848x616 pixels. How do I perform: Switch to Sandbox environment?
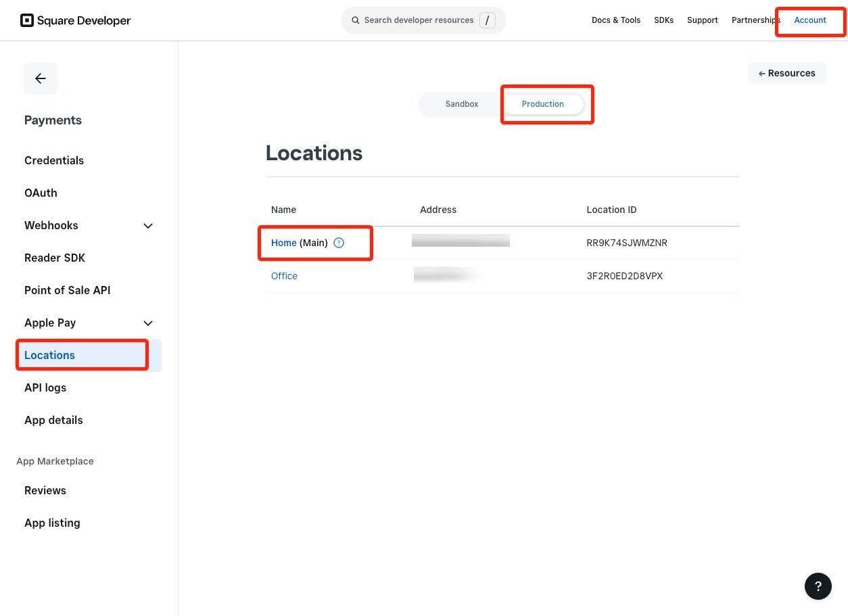pyautogui.click(x=462, y=104)
